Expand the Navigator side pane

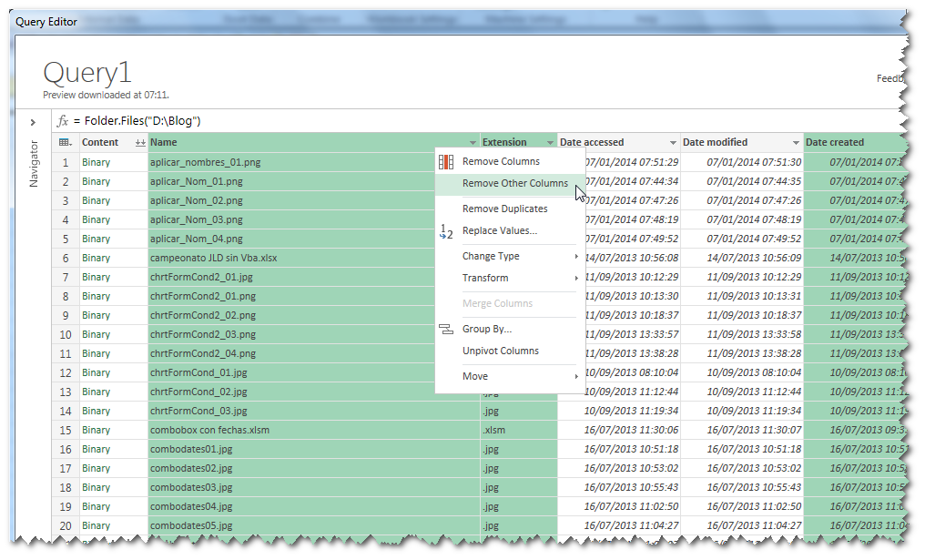click(33, 121)
